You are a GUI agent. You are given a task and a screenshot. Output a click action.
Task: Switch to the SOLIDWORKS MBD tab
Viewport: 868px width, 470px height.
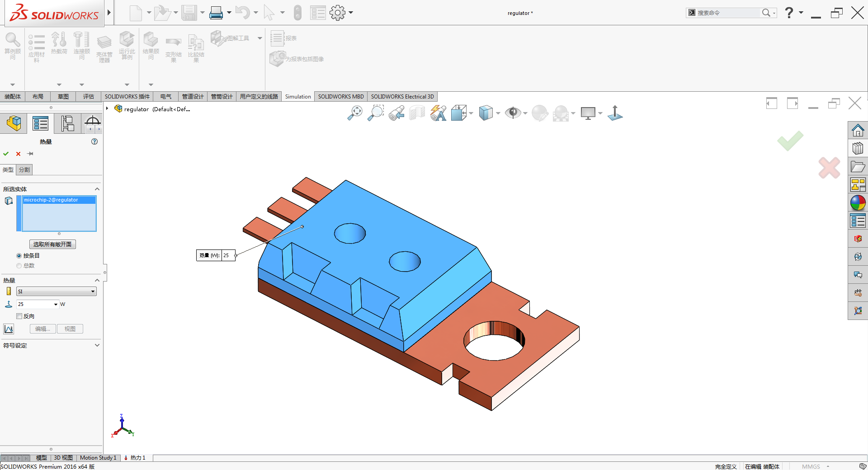coord(341,97)
